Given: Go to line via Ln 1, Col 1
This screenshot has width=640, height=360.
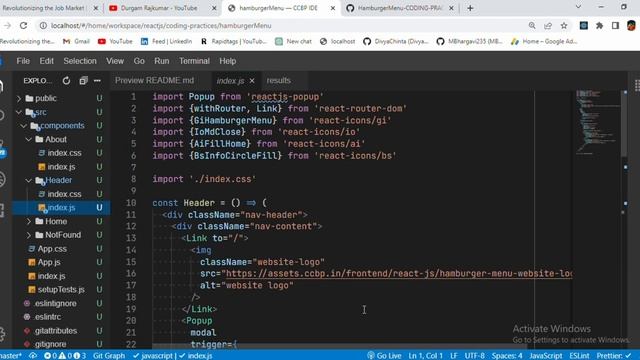Looking at the screenshot, I should [425, 356].
